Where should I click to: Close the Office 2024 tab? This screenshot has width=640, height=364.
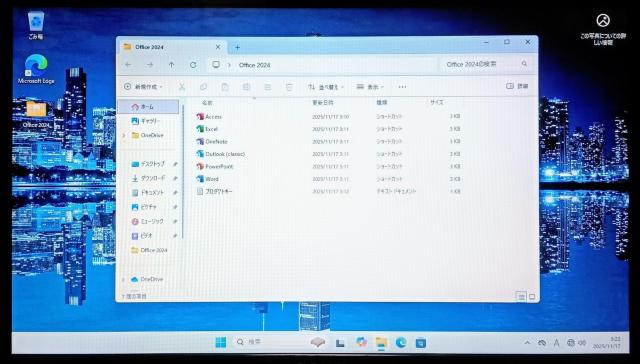pyautogui.click(x=218, y=47)
